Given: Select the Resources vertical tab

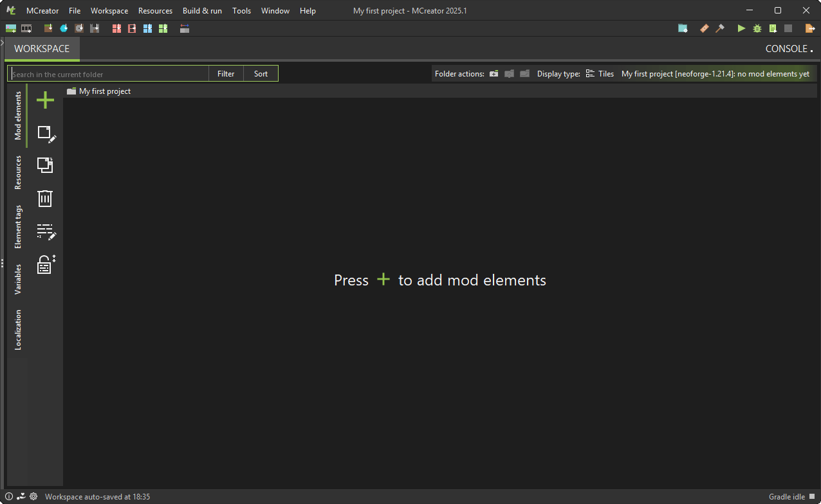Looking at the screenshot, I should click(x=18, y=172).
